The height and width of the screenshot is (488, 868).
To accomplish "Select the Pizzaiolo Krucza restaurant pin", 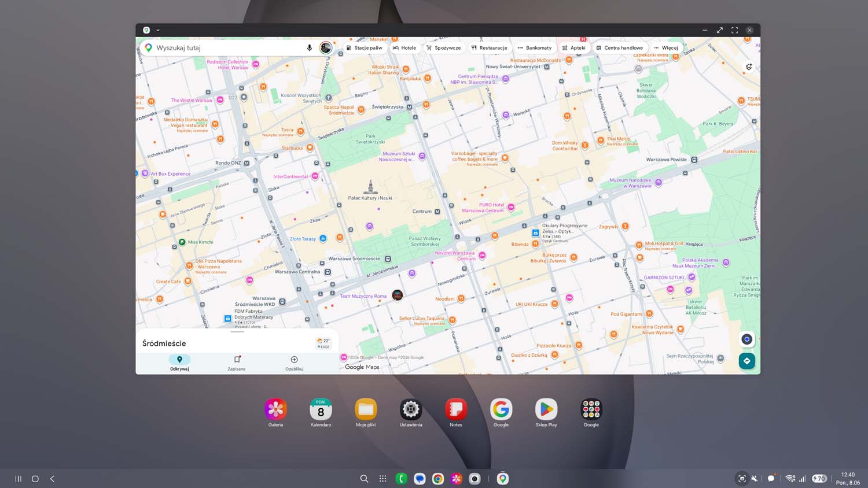I will 578,345.
